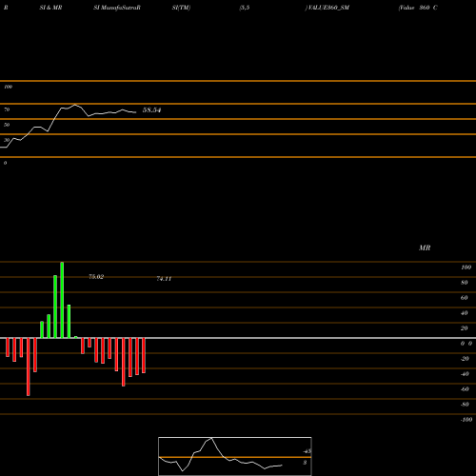The width and height of the screenshot is (476, 476).
Task: Click the longest red MR bar
Action: [x=29, y=367]
